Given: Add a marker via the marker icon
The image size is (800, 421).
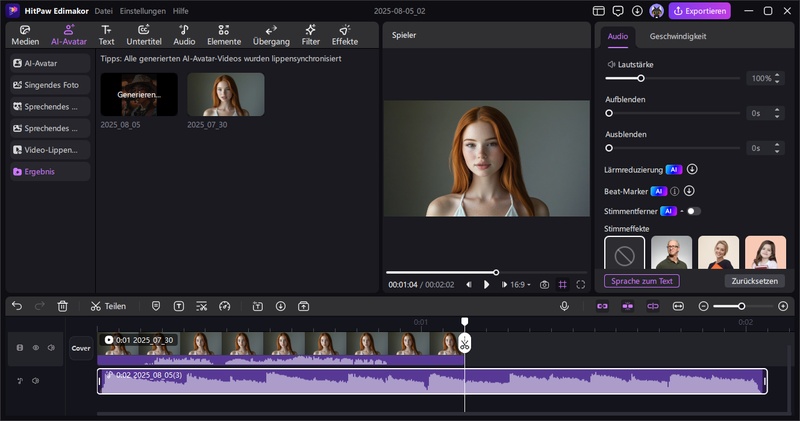Looking at the screenshot, I should coord(156,306).
